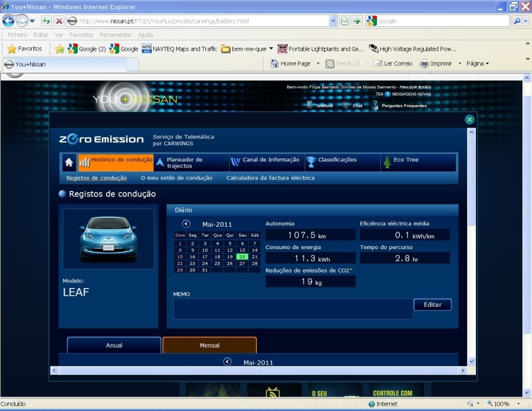The width and height of the screenshot is (532, 411).
Task: Click the browser Forward arrow button
Action: (x=22, y=21)
